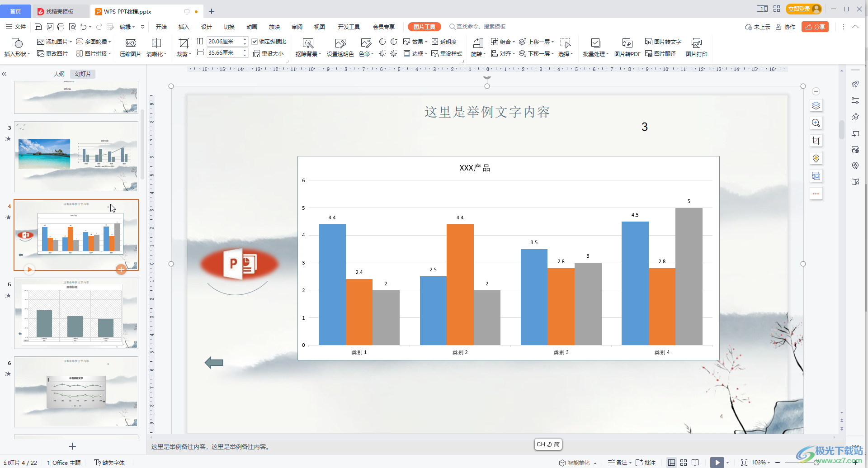Open the Compress Picture tool
Image resolution: width=868 pixels, height=468 pixels.
[x=130, y=47]
